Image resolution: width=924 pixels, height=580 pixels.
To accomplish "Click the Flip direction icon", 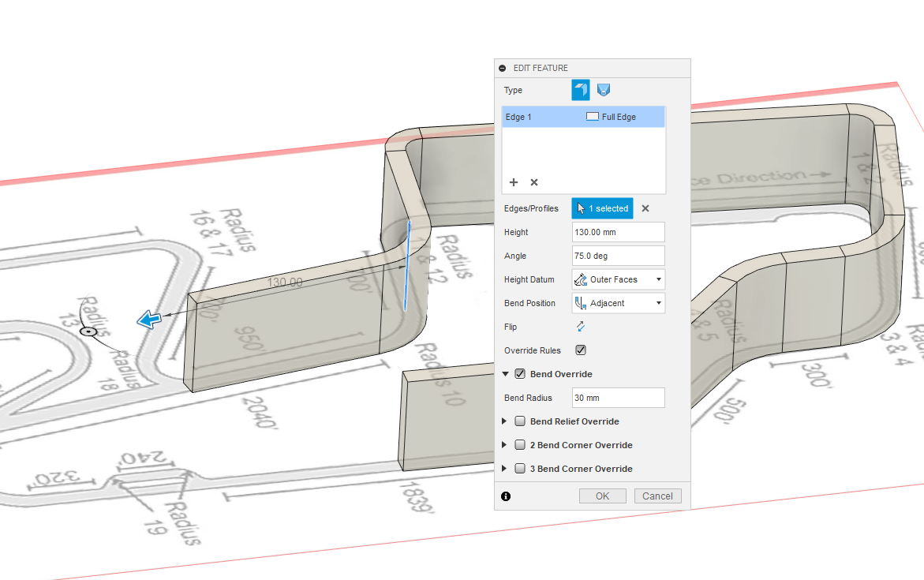I will (x=581, y=326).
